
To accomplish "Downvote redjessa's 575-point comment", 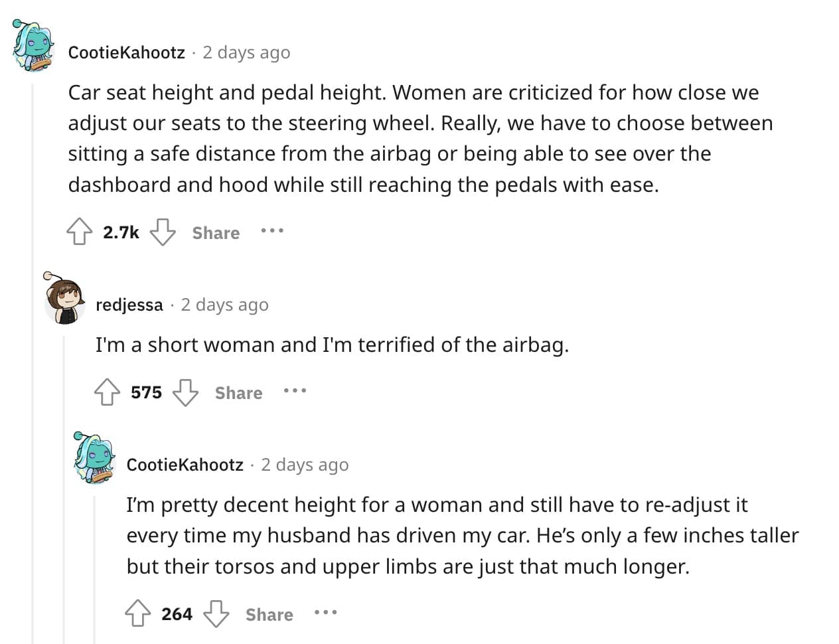I will (186, 392).
